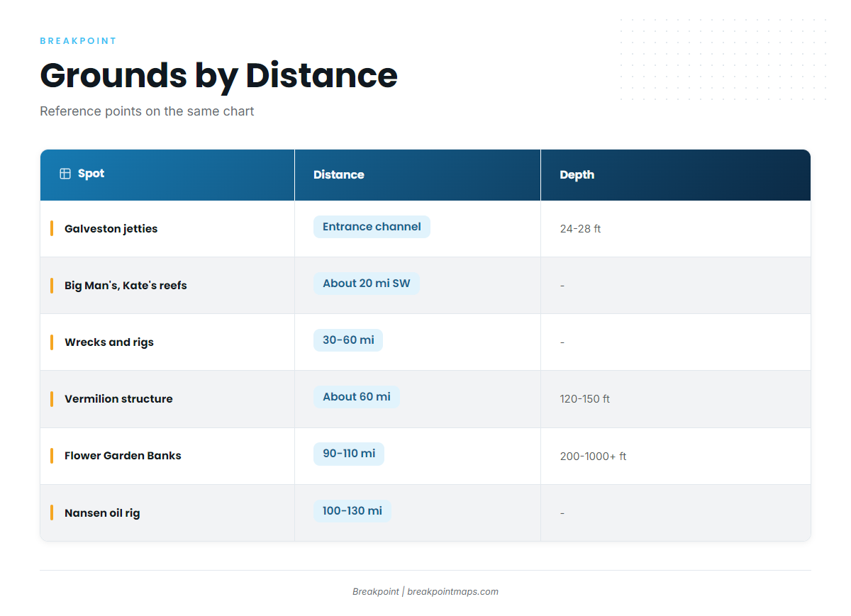Click the About 60 mi badge

(357, 397)
